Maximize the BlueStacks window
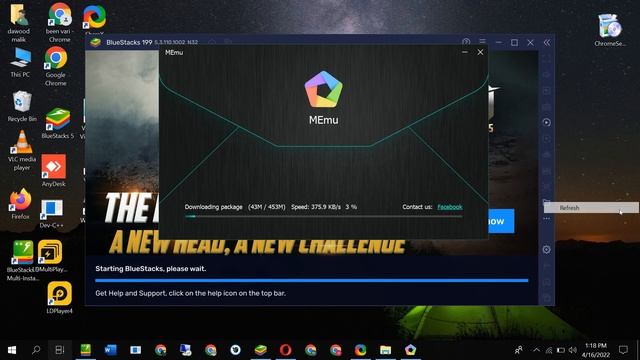This screenshot has height=360, width=640. pos(514,42)
